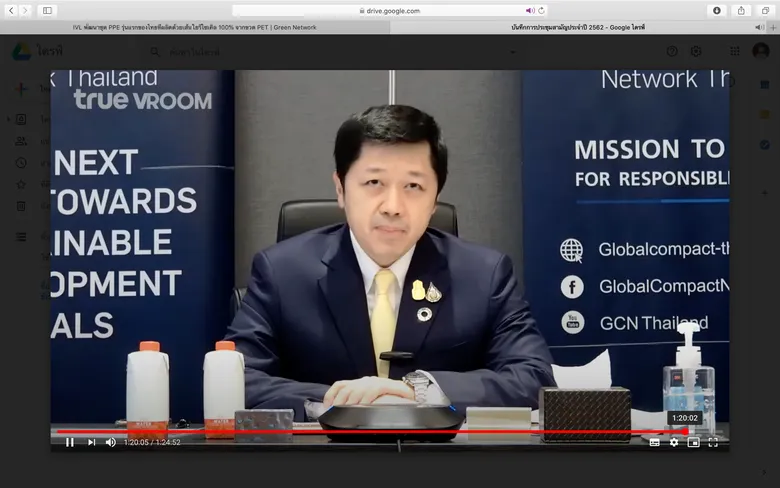
Task: Show the Safari sidebar
Action: pyautogui.click(x=47, y=10)
